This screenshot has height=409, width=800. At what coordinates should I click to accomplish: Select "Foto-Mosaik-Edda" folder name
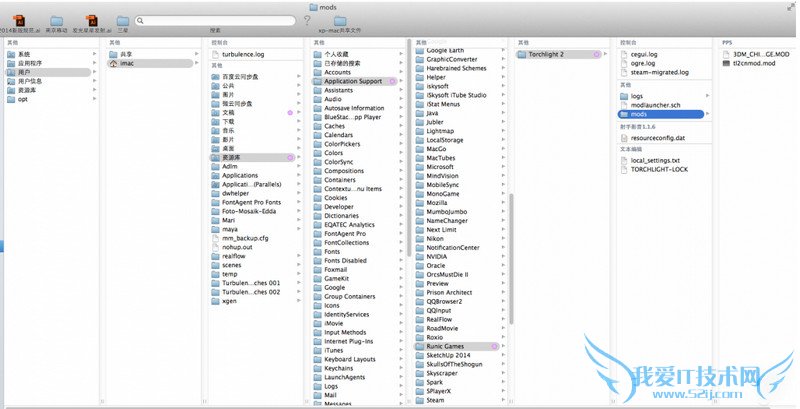tap(249, 211)
